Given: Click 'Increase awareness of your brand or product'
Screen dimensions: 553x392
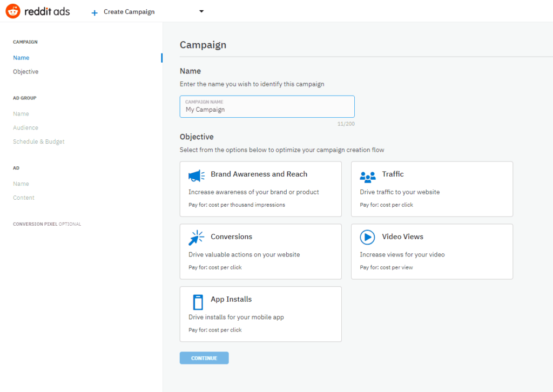Looking at the screenshot, I should [x=254, y=192].
